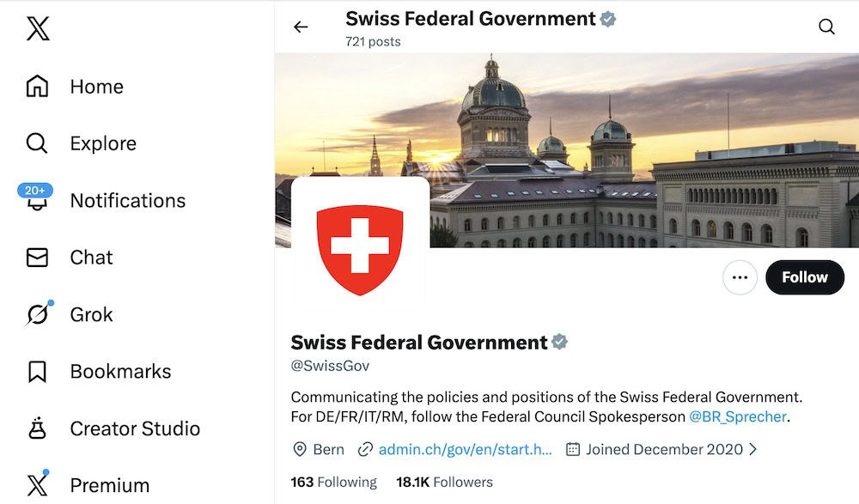The width and height of the screenshot is (859, 504).
Task: Open Explore via the magnifying glass icon
Action: (x=36, y=143)
